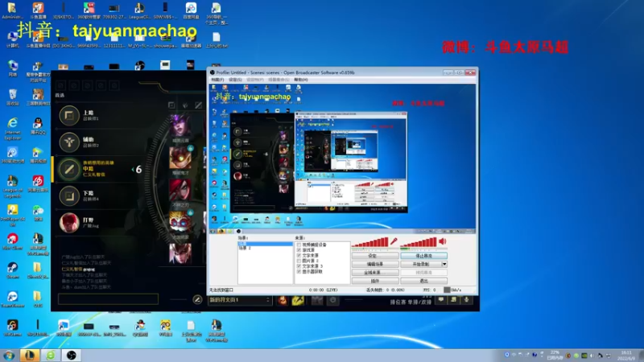
Task: Click the second summoner spell icon (Flash)
Action: click(x=298, y=300)
